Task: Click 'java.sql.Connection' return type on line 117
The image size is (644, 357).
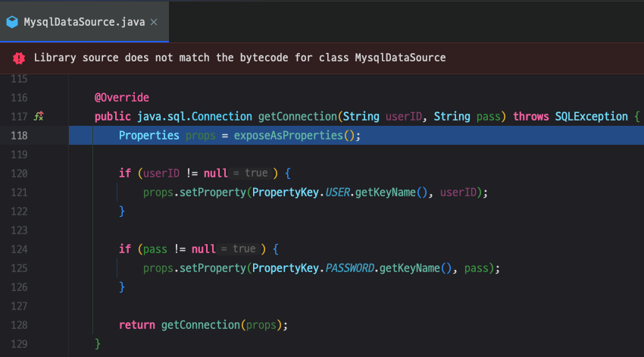Action: (x=195, y=117)
